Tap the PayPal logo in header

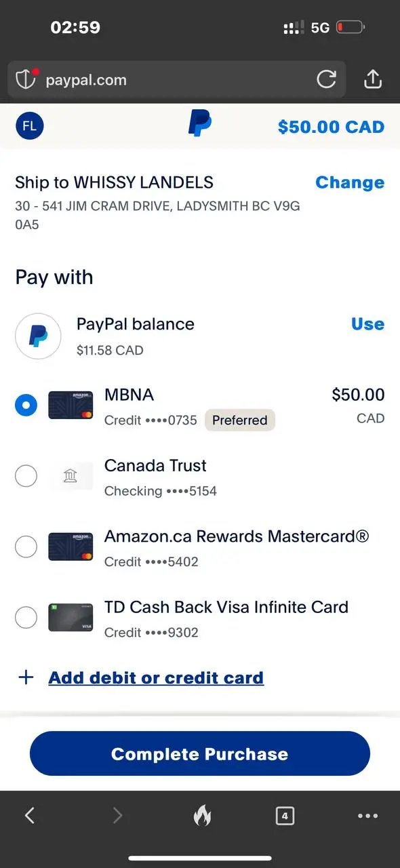[199, 123]
